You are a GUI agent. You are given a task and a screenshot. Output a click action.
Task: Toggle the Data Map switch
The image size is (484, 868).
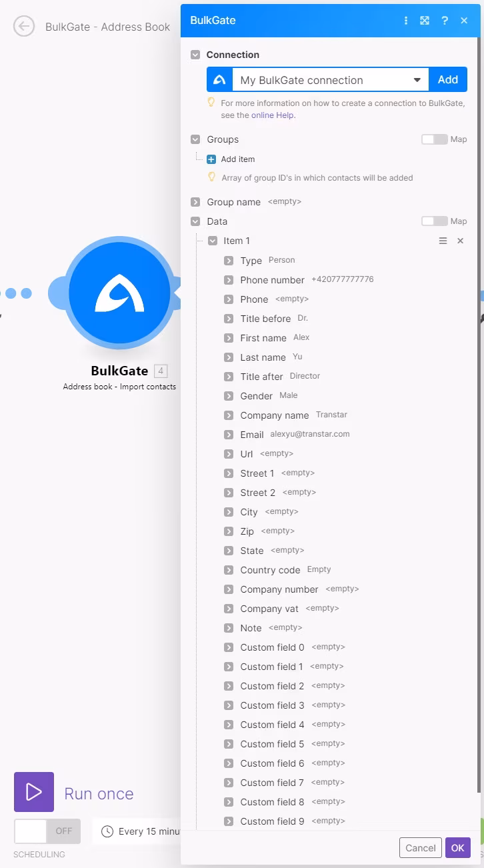point(434,221)
